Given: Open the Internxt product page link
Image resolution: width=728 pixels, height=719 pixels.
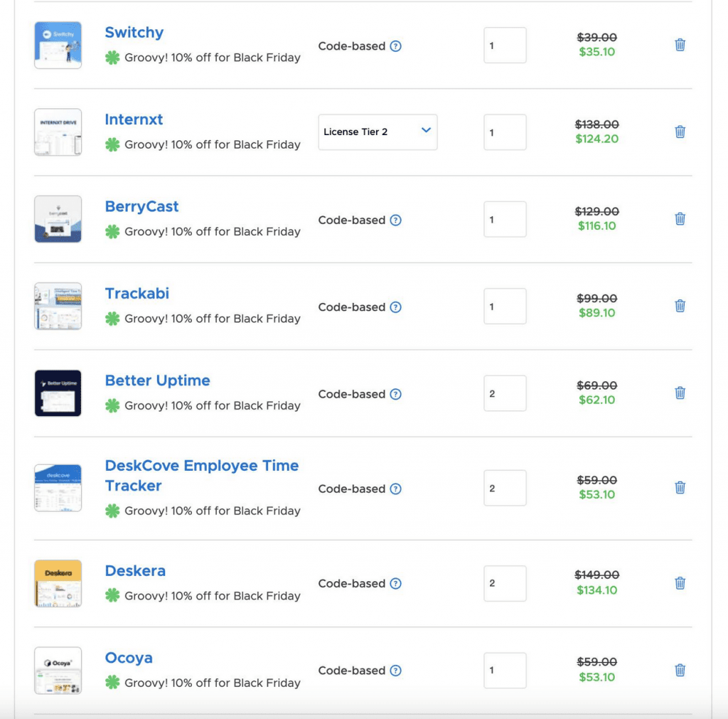Looking at the screenshot, I should [134, 119].
